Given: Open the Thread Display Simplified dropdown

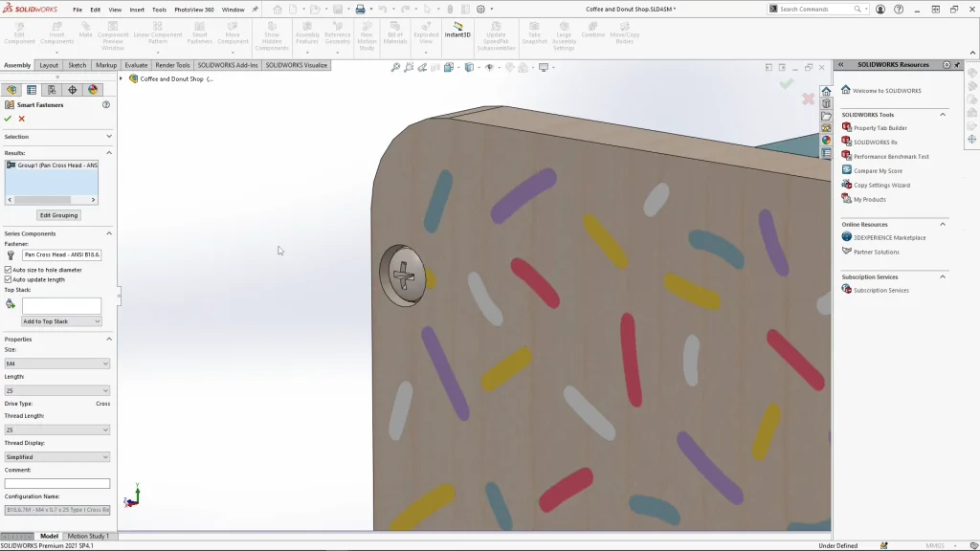Looking at the screenshot, I should (x=57, y=457).
